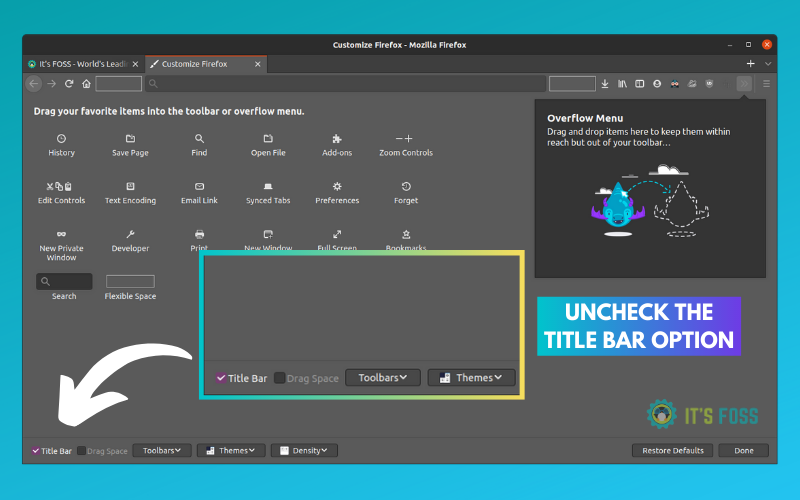Click the History icon in the customize palette
Image resolution: width=800 pixels, height=500 pixels.
[61, 139]
